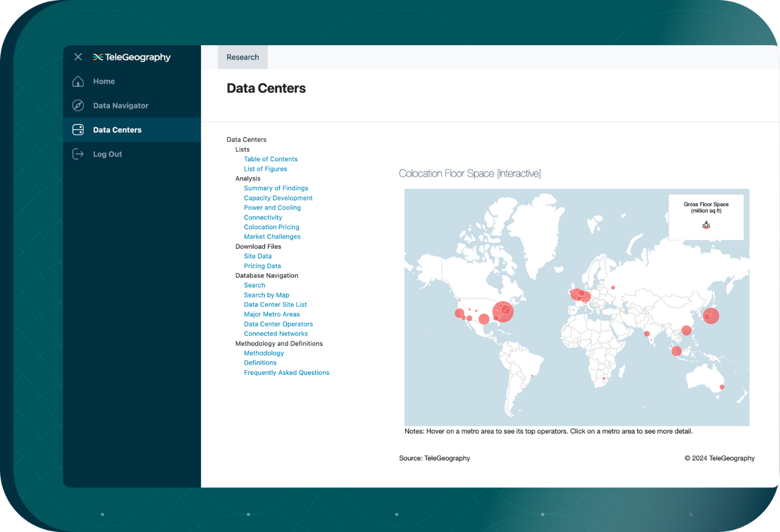Go to Capacity Development analysis
This screenshot has height=532, width=780.
point(278,198)
